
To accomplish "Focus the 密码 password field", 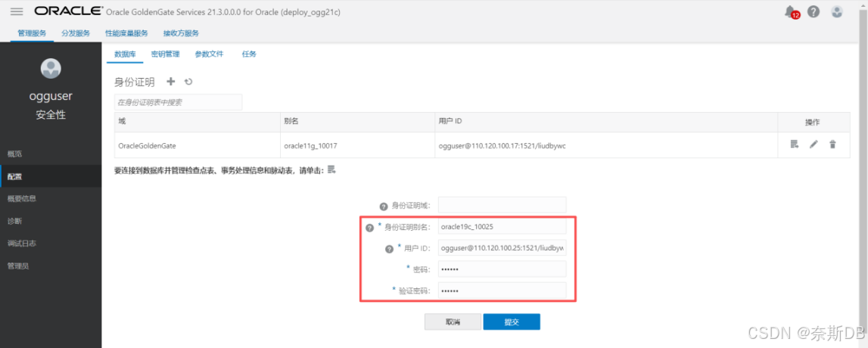I will coord(502,269).
